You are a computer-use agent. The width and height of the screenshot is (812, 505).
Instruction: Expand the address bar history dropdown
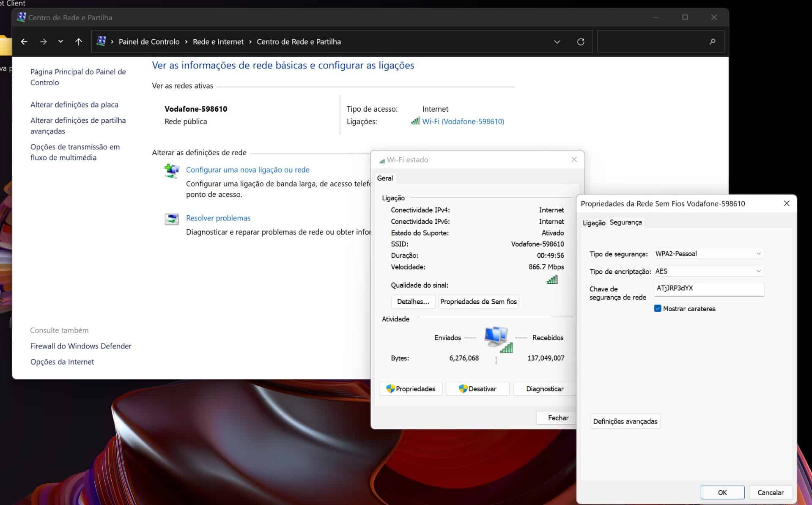click(x=557, y=41)
